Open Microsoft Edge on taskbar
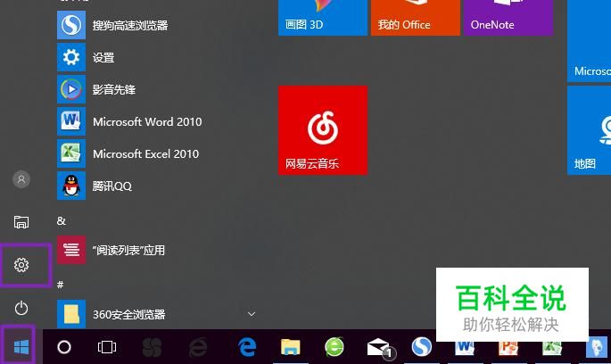The image size is (611, 364). click(247, 347)
